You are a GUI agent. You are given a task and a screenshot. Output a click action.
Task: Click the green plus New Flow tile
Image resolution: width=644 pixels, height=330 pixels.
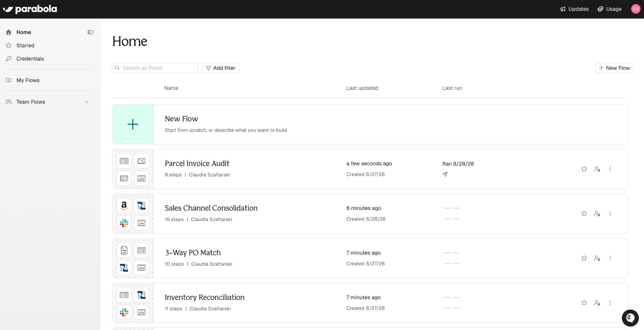point(133,124)
